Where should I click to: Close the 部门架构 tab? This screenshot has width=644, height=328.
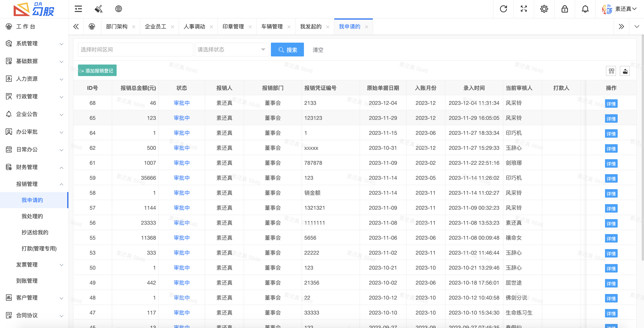tap(134, 27)
